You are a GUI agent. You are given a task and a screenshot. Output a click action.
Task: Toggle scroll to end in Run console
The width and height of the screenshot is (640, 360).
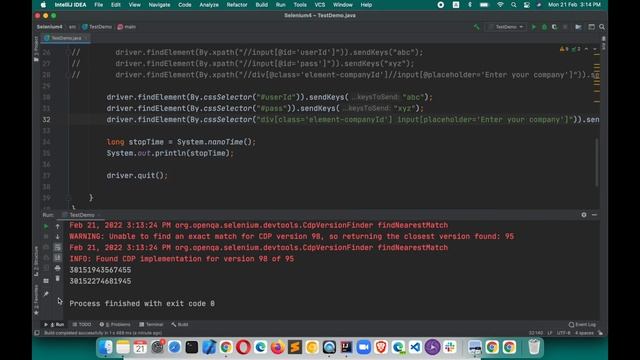58,258
